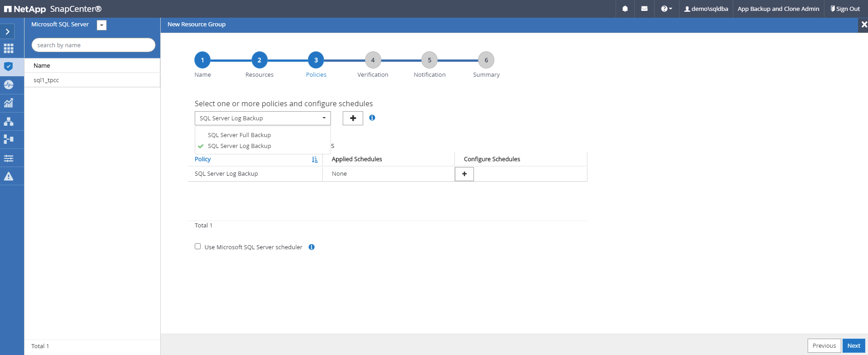
Task: Click the info icon beside the policy dropdown
Action: [372, 118]
